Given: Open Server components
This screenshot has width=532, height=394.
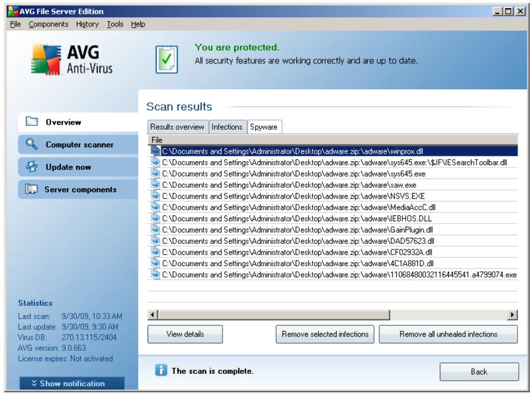Looking at the screenshot, I should coord(78,189).
